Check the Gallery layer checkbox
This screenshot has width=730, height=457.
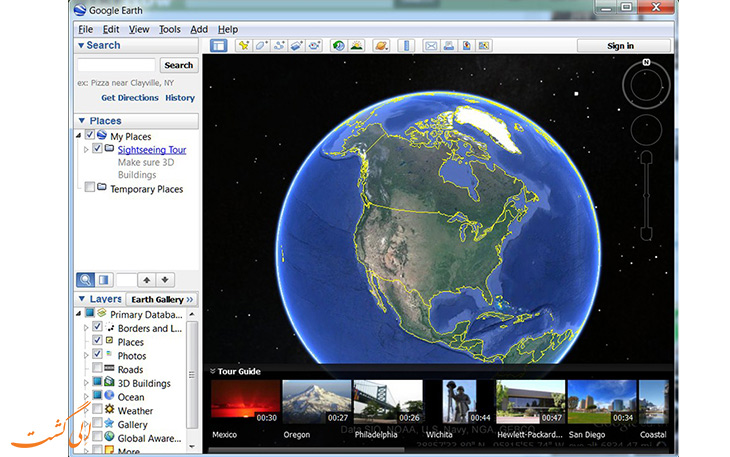pyautogui.click(x=97, y=423)
